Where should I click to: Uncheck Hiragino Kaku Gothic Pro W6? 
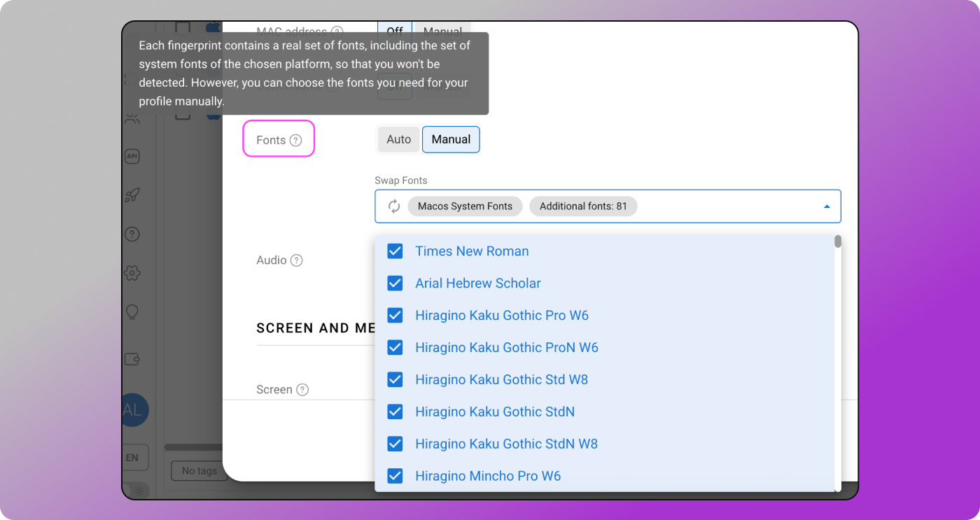[x=395, y=316]
